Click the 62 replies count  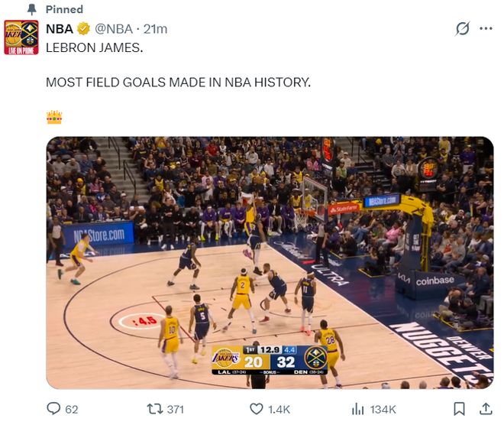[72, 409]
